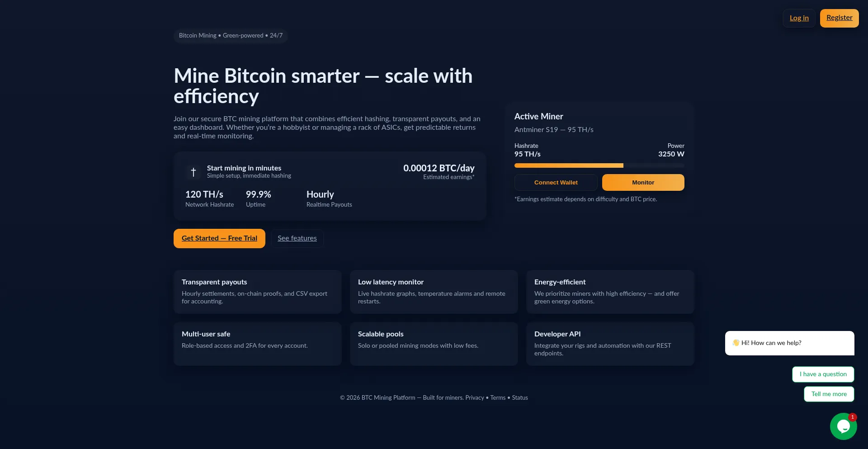Screen dimensions: 868x449
Task: Click the notification badge on the chat icon
Action: [852, 417]
